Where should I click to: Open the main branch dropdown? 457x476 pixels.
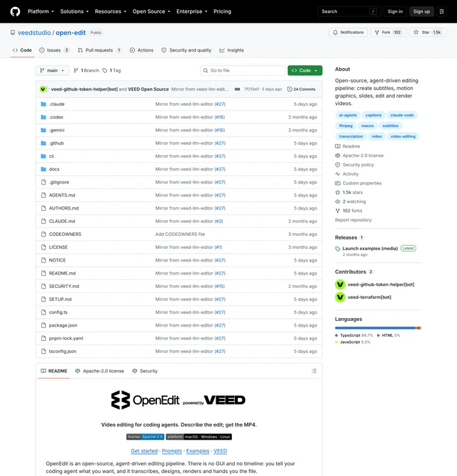click(52, 71)
